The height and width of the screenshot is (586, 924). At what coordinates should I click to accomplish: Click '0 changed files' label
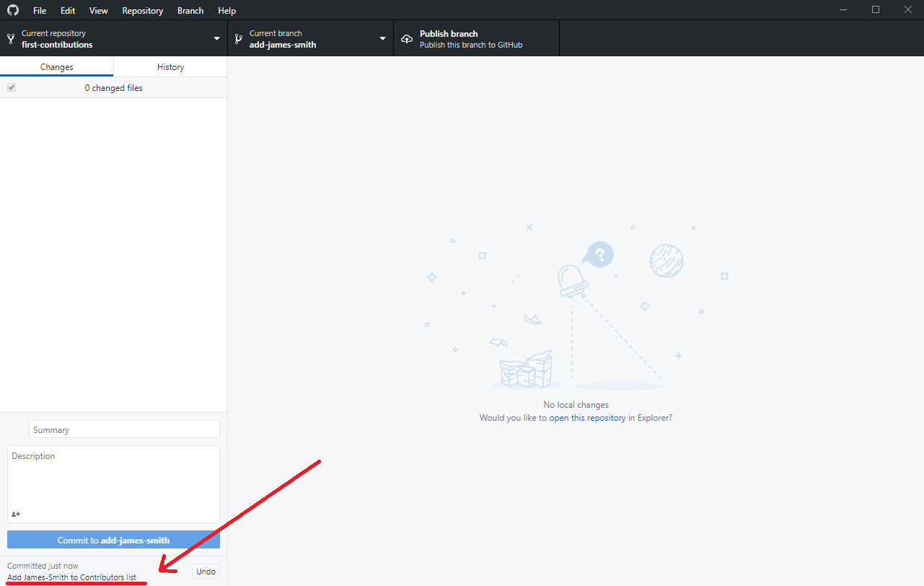tap(114, 88)
